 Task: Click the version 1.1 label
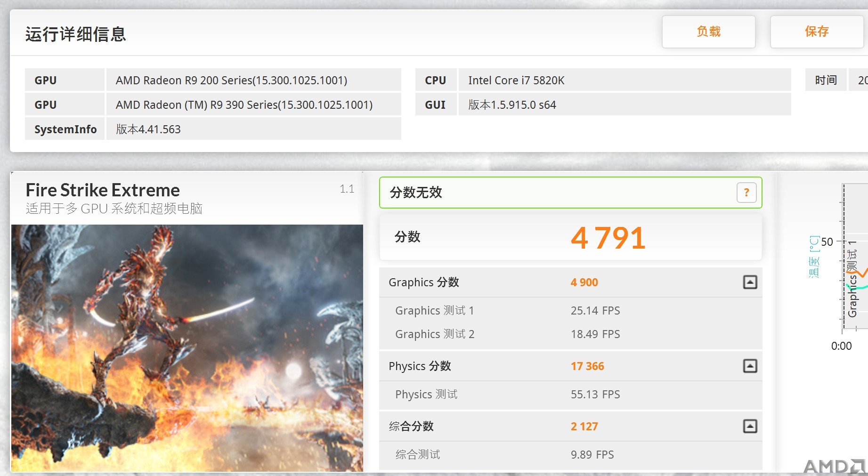coord(347,189)
